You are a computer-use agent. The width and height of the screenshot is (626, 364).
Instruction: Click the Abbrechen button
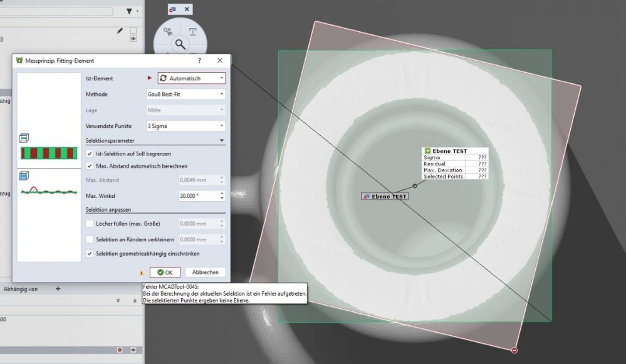click(205, 273)
